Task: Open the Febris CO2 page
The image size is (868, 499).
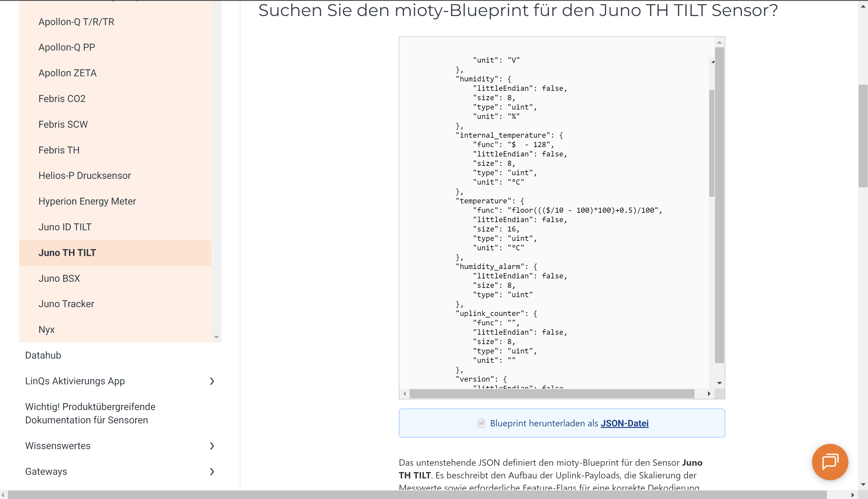Action: [62, 99]
